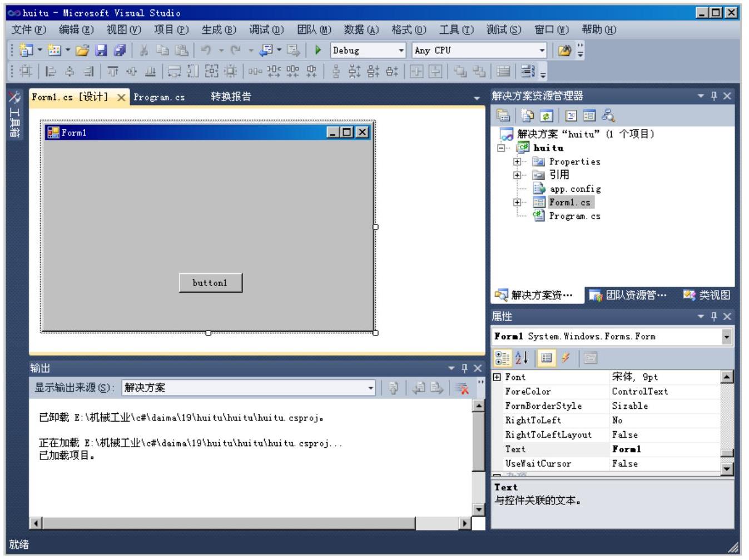Image resolution: width=749 pixels, height=560 pixels.
Task: Open the 调试(D) debug menu
Action: 266,30
